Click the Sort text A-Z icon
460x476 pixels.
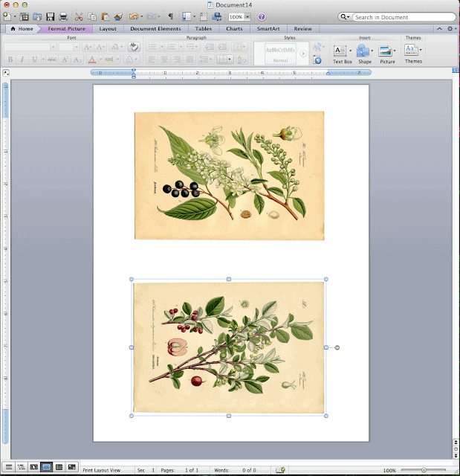[242, 59]
